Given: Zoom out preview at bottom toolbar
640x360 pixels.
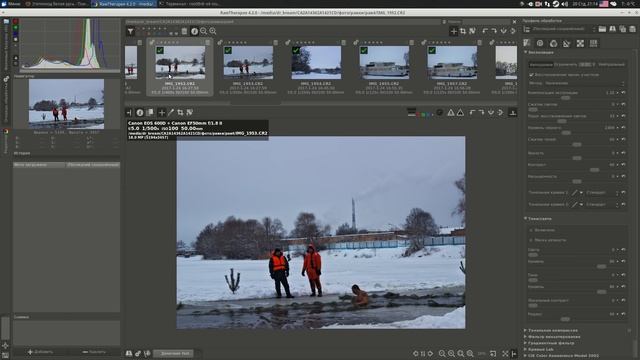Looking at the screenshot, I should [x=442, y=353].
